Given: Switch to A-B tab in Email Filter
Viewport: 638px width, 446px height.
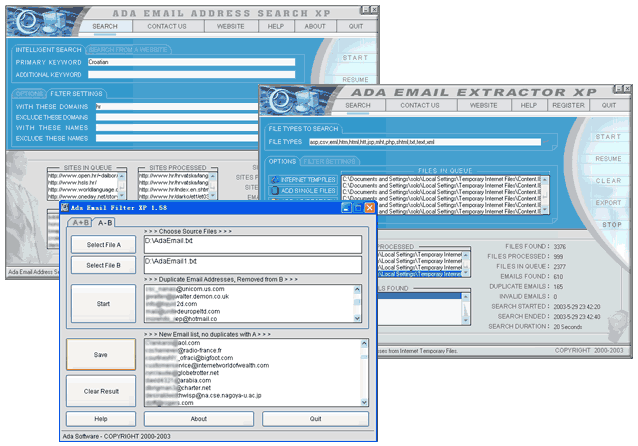Looking at the screenshot, I should [x=105, y=223].
